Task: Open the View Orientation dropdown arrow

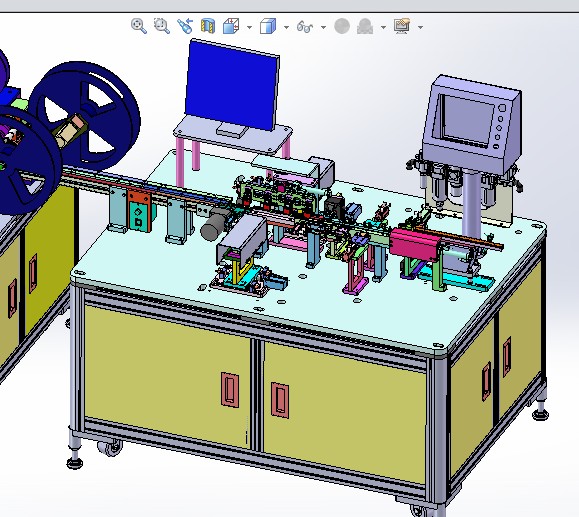Action: tap(250, 27)
